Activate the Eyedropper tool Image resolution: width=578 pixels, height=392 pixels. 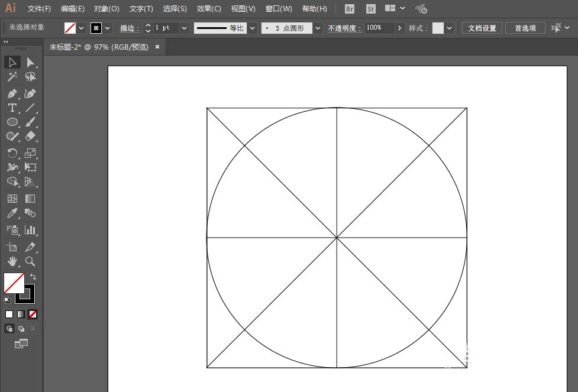(x=12, y=213)
